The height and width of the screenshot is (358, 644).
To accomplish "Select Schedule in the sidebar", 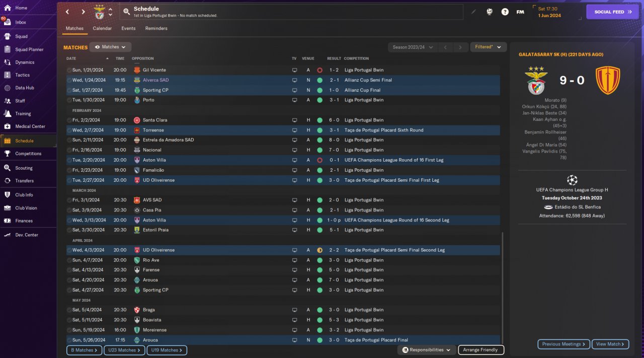I will tap(28, 141).
